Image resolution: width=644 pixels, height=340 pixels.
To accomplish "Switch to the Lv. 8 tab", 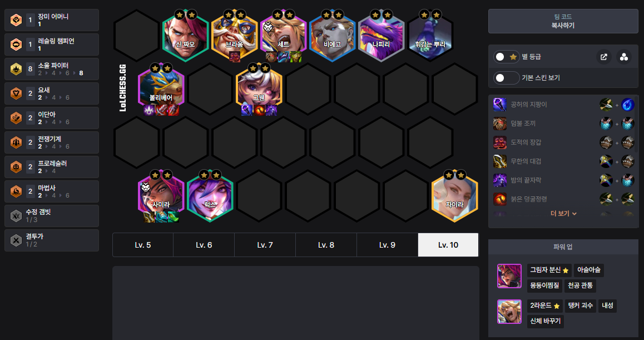I will (326, 245).
